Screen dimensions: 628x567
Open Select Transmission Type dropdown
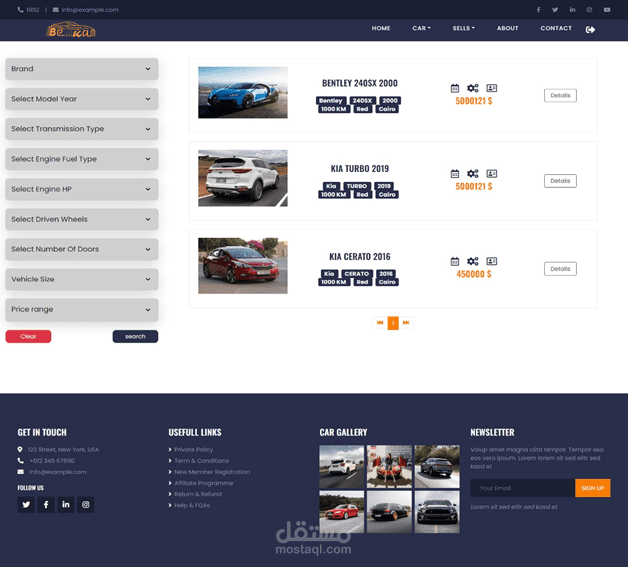point(82,129)
